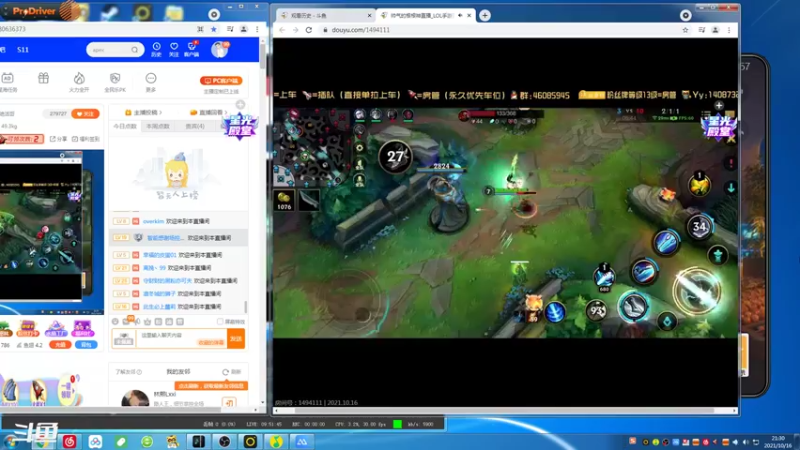The height and width of the screenshot is (450, 800).
Task: Open the gift box icon
Action: [x=43, y=78]
